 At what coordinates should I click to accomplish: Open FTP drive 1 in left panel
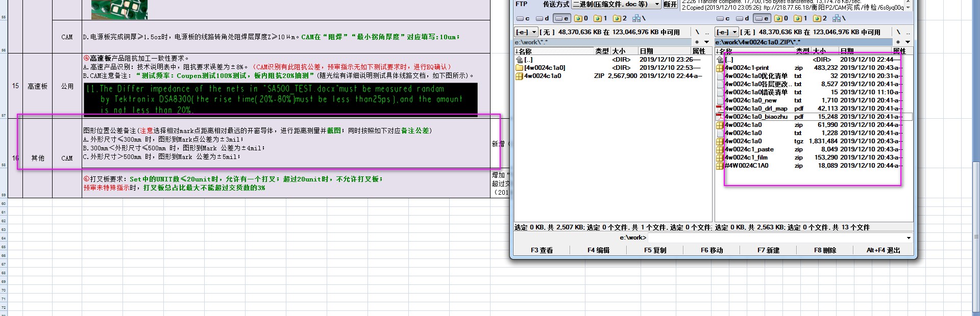[601, 18]
